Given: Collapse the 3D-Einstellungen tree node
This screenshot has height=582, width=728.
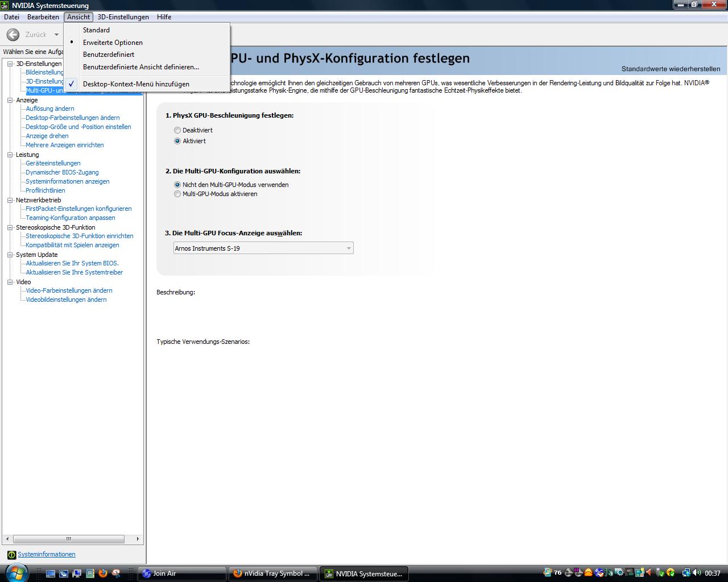Looking at the screenshot, I should pos(10,64).
